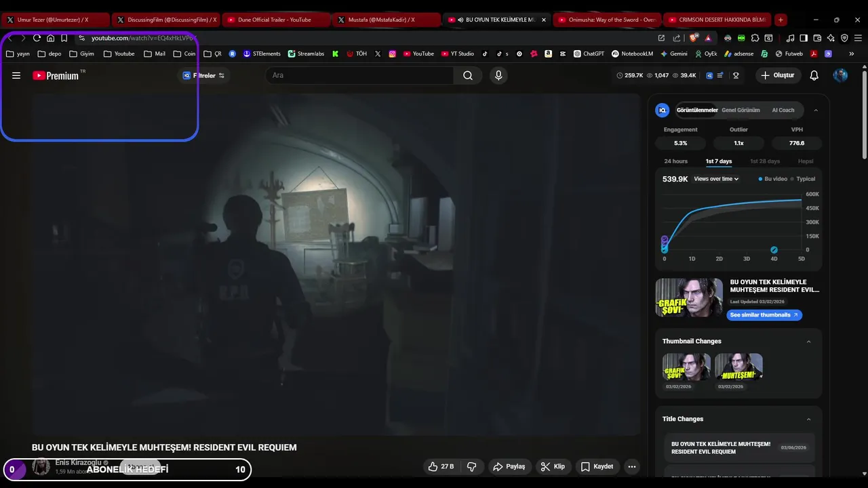Collapse the vidIQ panel with top chevron

pos(816,110)
